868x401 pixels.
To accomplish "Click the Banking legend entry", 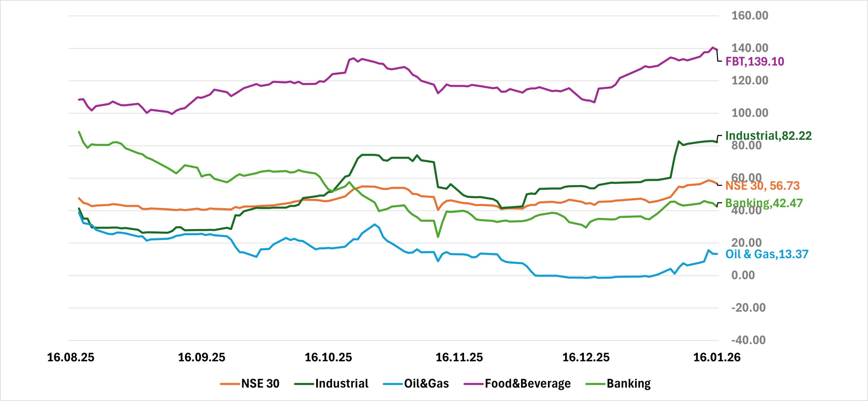I will coord(629,384).
